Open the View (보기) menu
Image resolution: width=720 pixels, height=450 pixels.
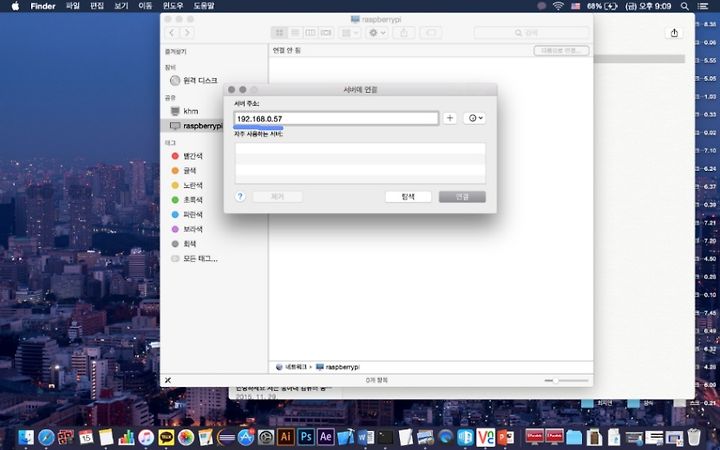121,6
